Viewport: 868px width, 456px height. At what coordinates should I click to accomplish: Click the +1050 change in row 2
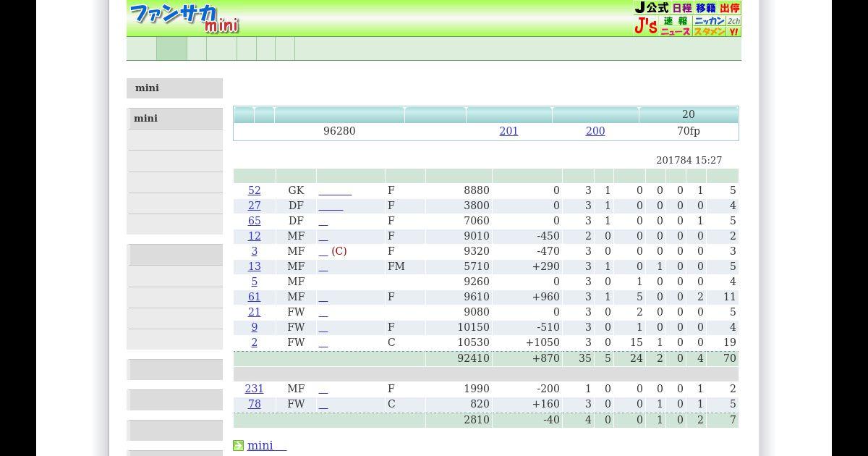click(x=542, y=342)
